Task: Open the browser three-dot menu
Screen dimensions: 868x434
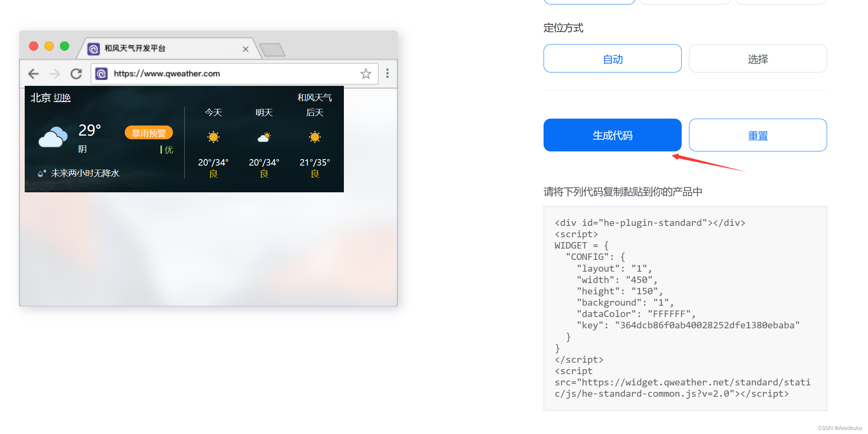Action: pos(388,73)
